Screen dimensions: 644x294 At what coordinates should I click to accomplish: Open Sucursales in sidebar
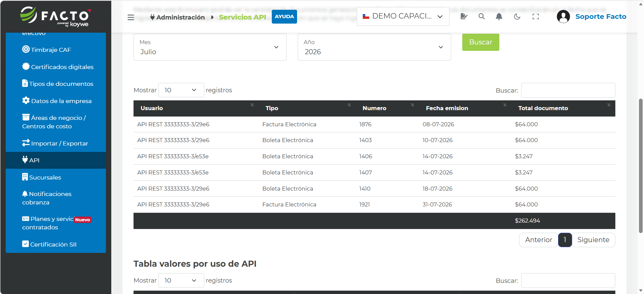click(42, 177)
